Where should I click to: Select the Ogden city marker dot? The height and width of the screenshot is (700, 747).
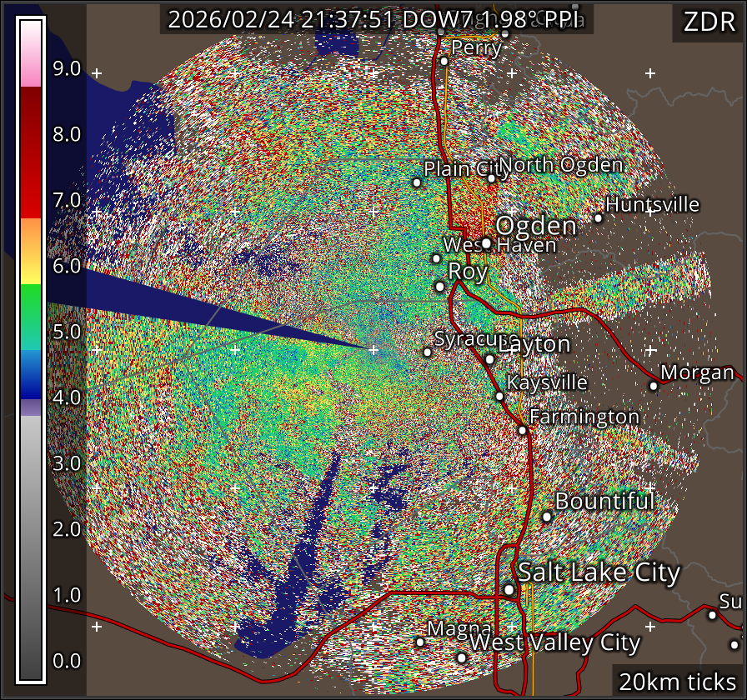click(486, 243)
